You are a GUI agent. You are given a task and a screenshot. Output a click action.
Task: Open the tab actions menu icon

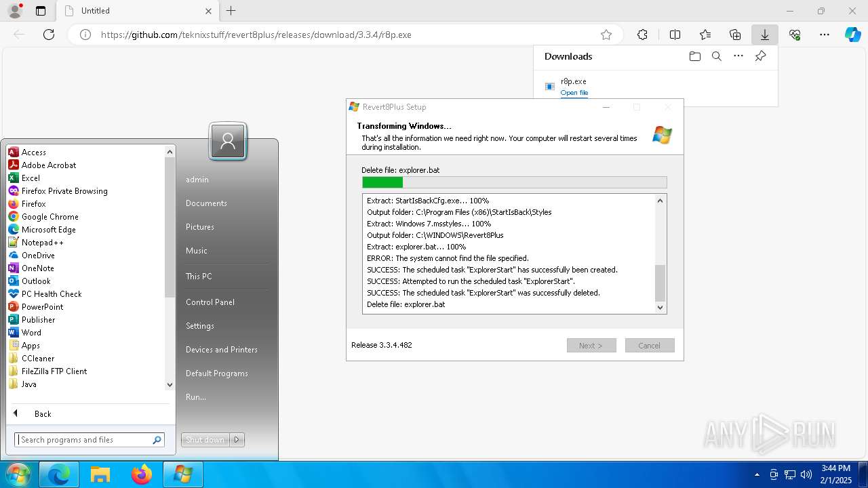(41, 11)
